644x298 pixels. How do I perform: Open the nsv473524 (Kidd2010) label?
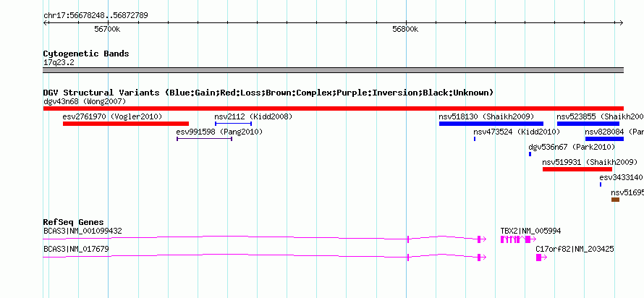(517, 132)
